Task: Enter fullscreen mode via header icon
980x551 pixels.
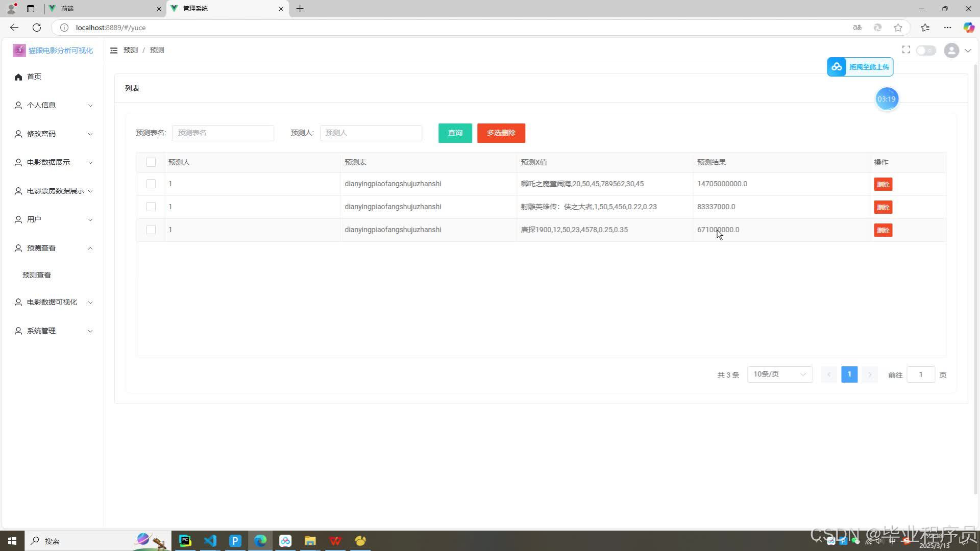Action: [x=906, y=49]
